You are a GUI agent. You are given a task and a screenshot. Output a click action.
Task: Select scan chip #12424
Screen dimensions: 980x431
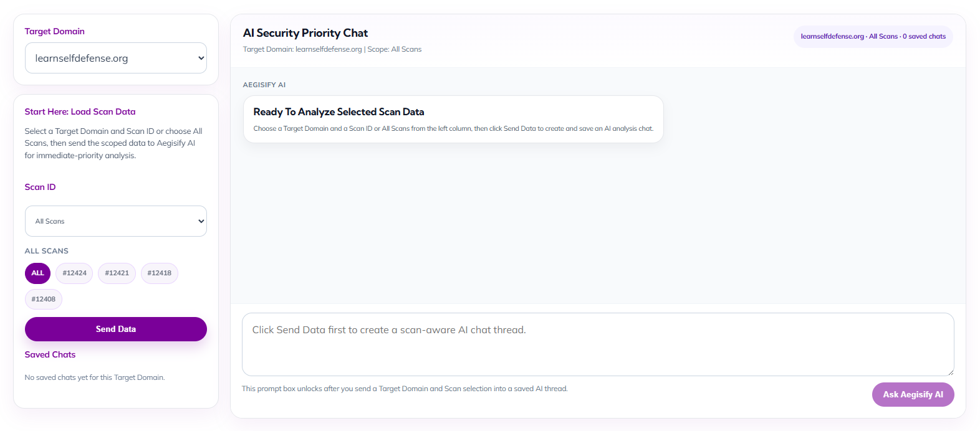point(74,273)
